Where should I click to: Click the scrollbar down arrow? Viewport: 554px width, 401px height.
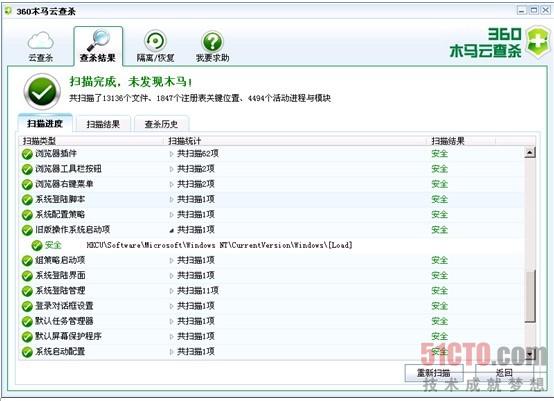(530, 354)
